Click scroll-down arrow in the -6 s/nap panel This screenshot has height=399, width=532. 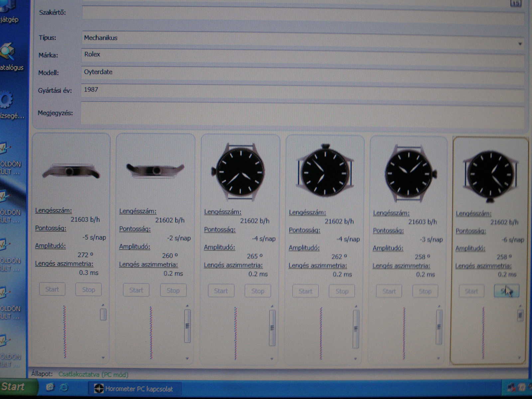(x=519, y=358)
